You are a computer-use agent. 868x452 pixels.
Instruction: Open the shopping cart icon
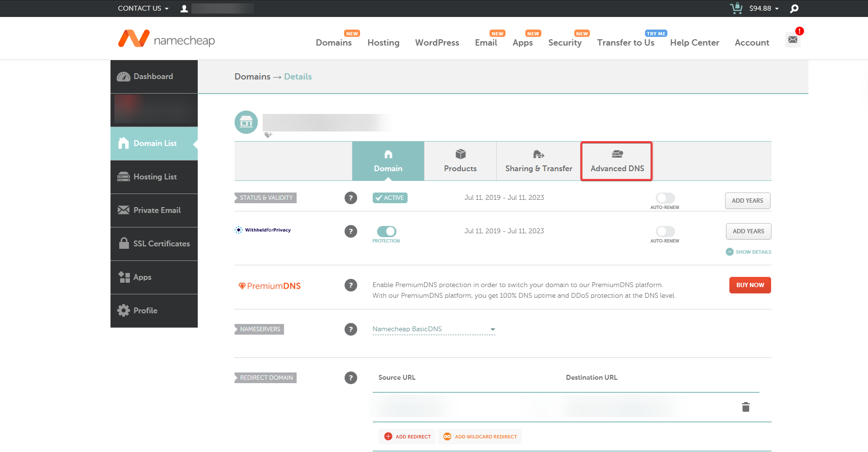point(736,8)
